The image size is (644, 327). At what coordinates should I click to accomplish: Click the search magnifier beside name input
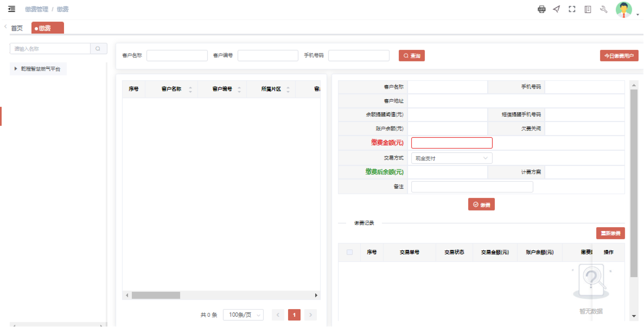[x=98, y=49]
